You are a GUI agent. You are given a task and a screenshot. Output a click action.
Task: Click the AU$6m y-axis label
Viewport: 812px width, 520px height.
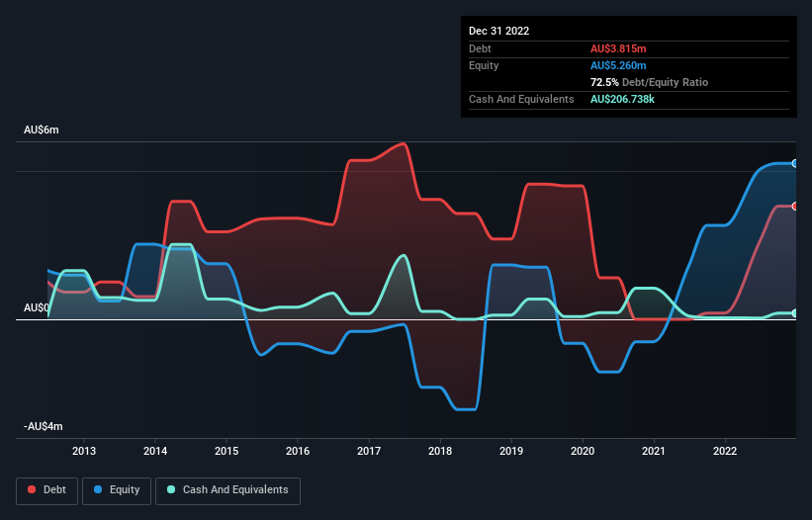[x=42, y=130]
